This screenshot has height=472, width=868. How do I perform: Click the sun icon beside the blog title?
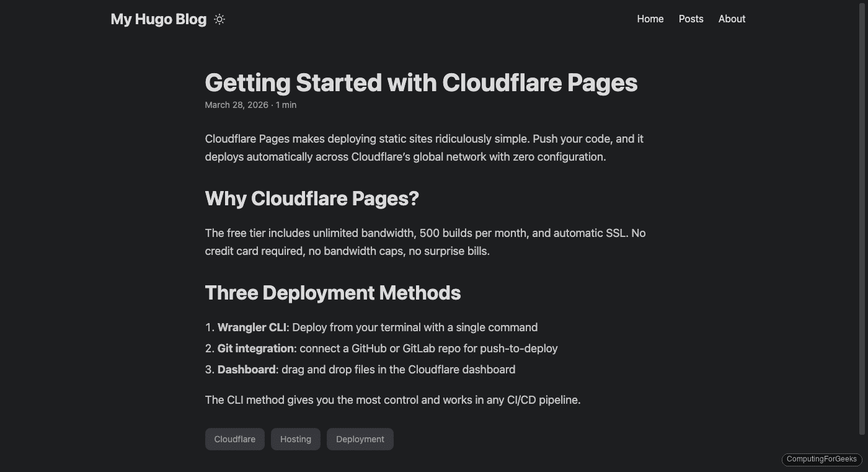pyautogui.click(x=219, y=19)
